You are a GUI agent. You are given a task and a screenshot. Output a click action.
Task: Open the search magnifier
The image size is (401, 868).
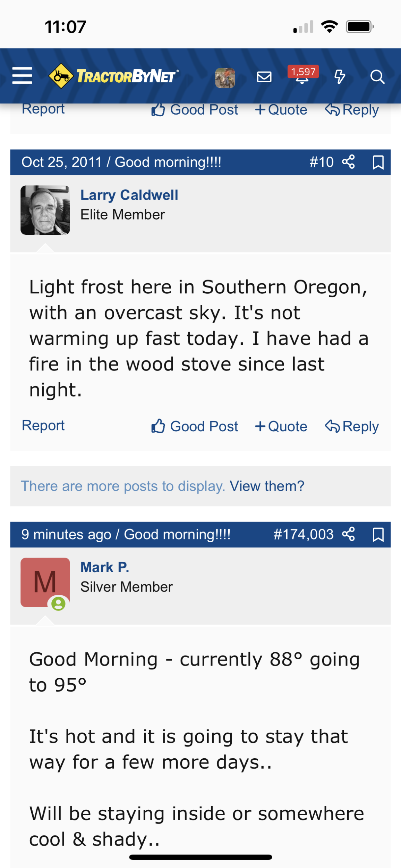point(377,77)
